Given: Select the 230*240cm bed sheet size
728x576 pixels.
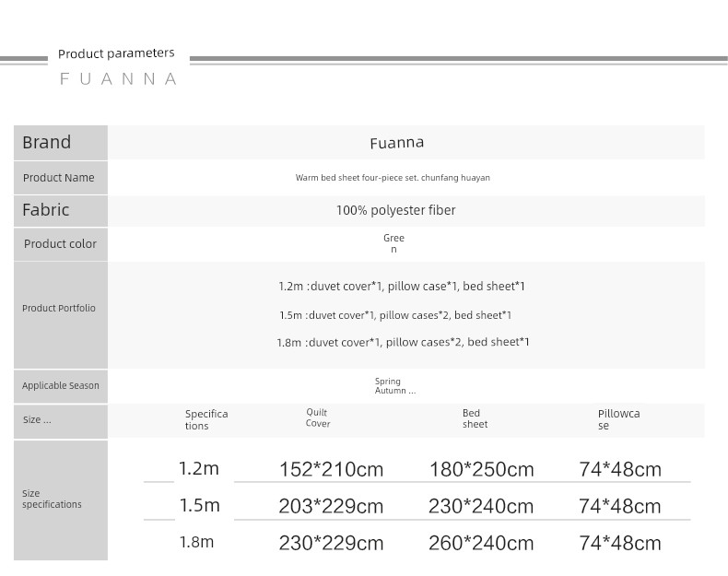Looking at the screenshot, I should click(x=481, y=507).
